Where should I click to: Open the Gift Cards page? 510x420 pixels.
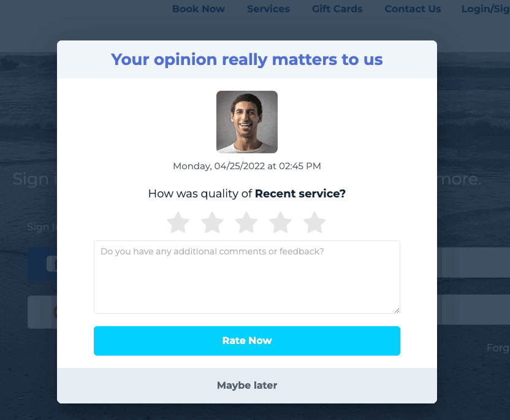coord(337,9)
